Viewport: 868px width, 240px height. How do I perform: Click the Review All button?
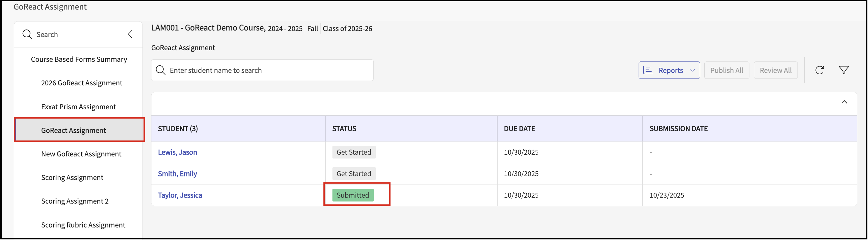click(x=775, y=70)
